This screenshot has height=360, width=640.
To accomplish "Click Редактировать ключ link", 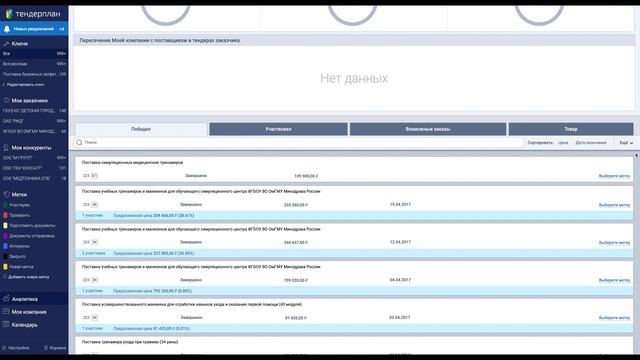I will click(x=25, y=85).
